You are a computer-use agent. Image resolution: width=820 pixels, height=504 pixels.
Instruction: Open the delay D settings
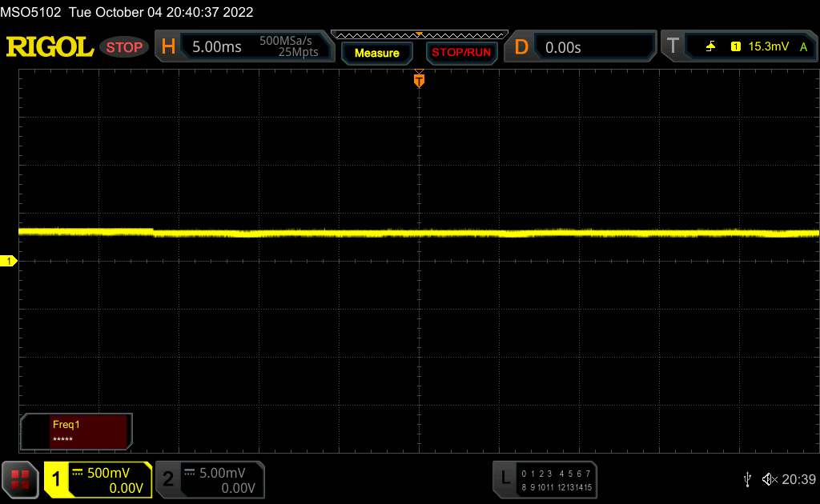521,47
